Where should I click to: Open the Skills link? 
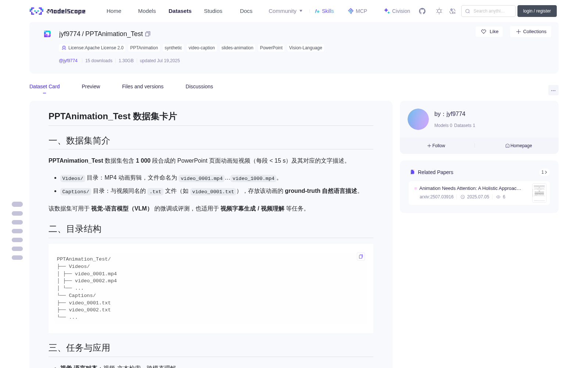324,11
